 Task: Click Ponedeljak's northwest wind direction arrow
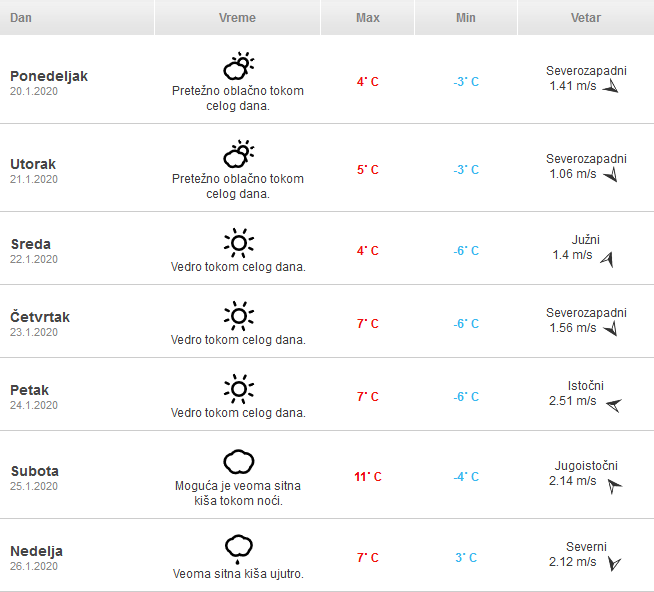(611, 88)
